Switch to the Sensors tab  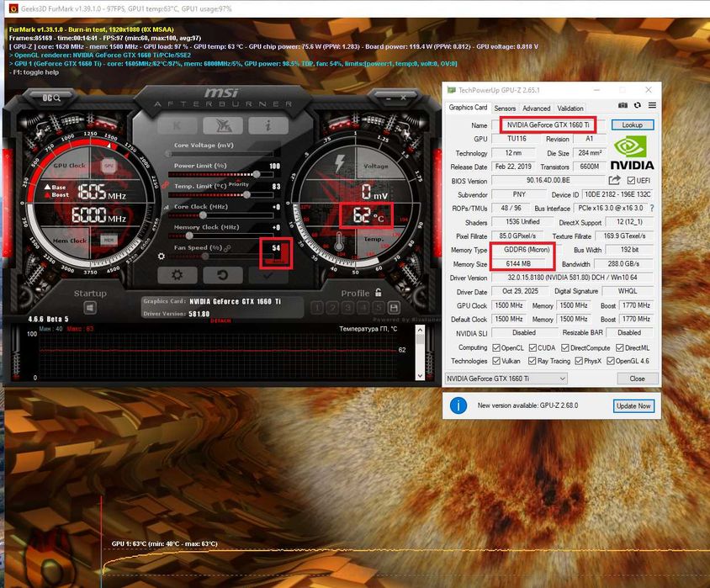click(505, 109)
